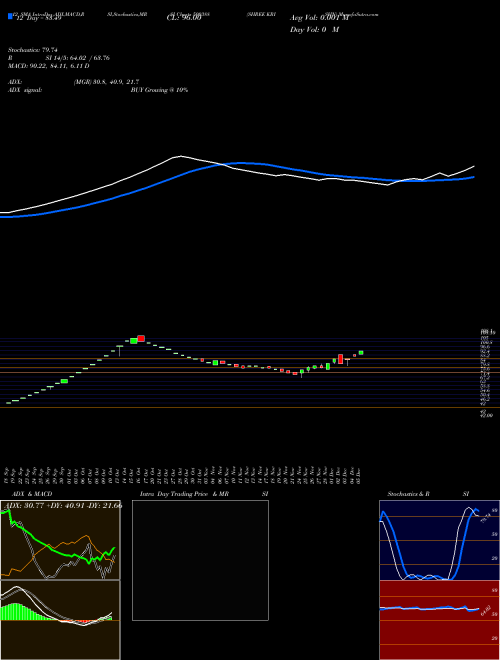Open the MACD histogram chart panel

click(x=60, y=620)
